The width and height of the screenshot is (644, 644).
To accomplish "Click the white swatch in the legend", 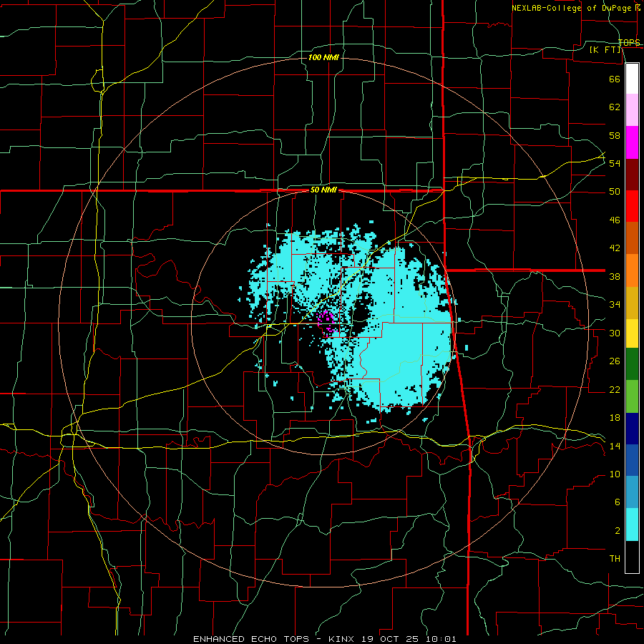I will pyautogui.click(x=632, y=79).
